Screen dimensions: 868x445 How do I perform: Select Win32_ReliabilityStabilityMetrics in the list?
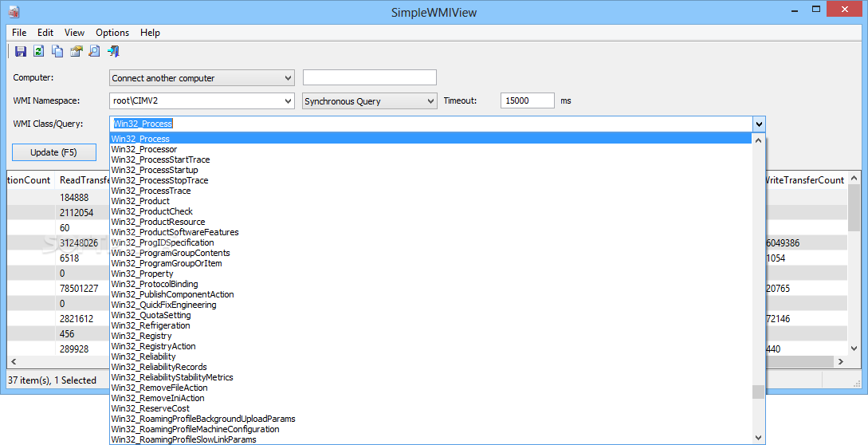(x=430, y=377)
